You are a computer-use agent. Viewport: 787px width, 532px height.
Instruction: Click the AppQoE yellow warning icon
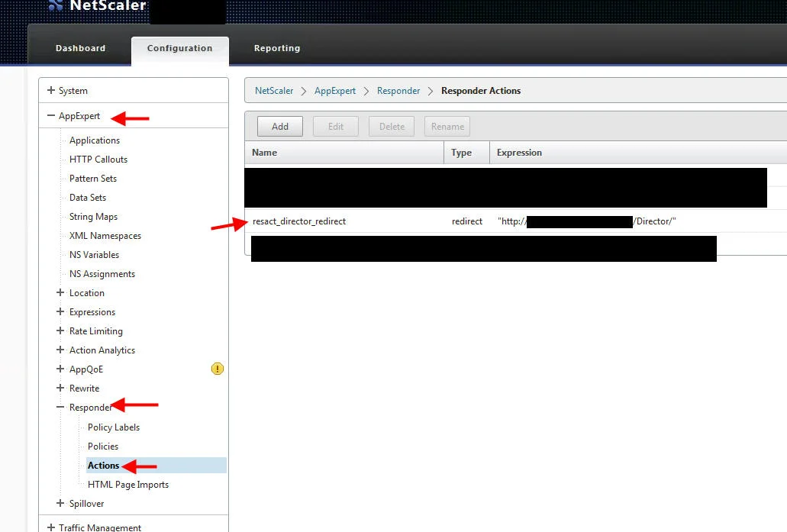tap(218, 369)
